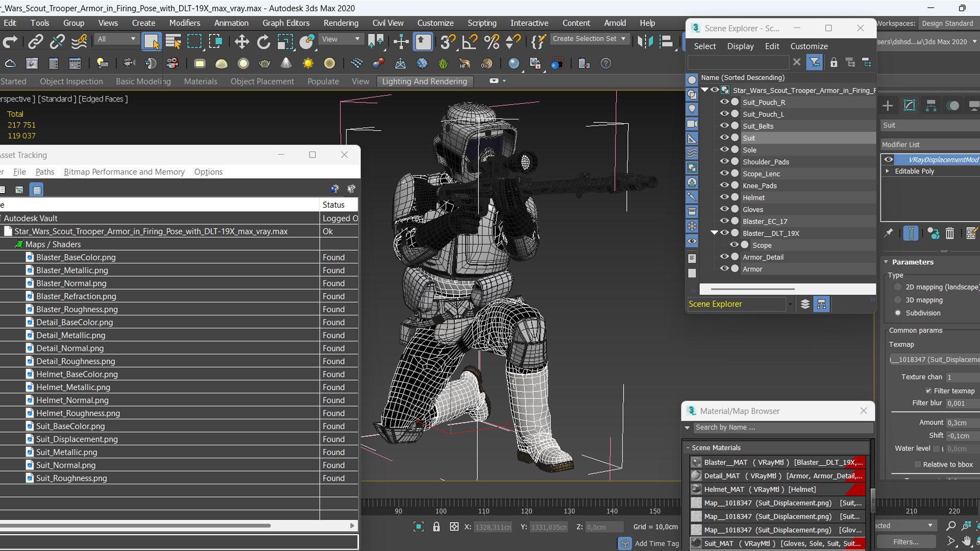
Task: Toggle visibility of Suit_Pouch_R
Action: [x=724, y=102]
